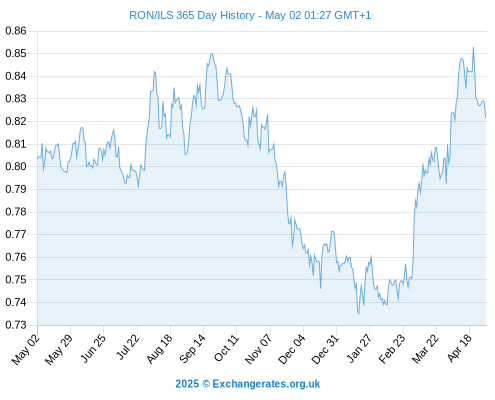Click the 0.86 value axis label
This screenshot has height=400, width=495.
pos(16,31)
